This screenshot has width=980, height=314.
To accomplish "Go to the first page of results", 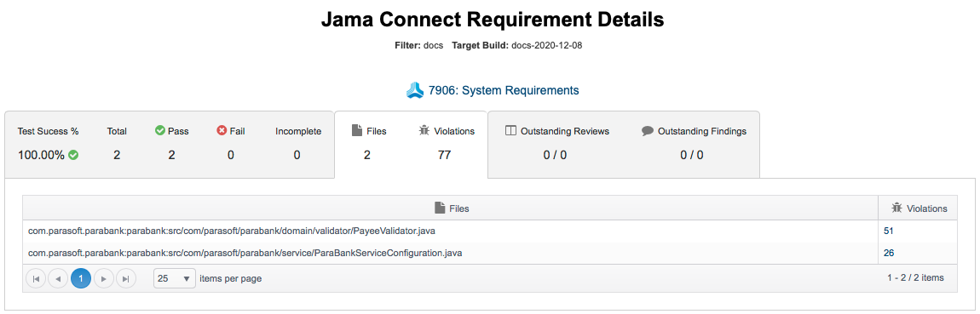I will (36, 278).
